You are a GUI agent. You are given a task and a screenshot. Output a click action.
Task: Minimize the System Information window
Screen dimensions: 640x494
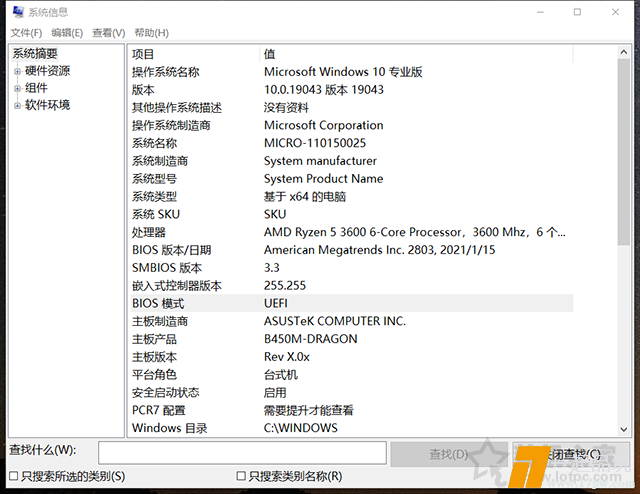coord(540,12)
